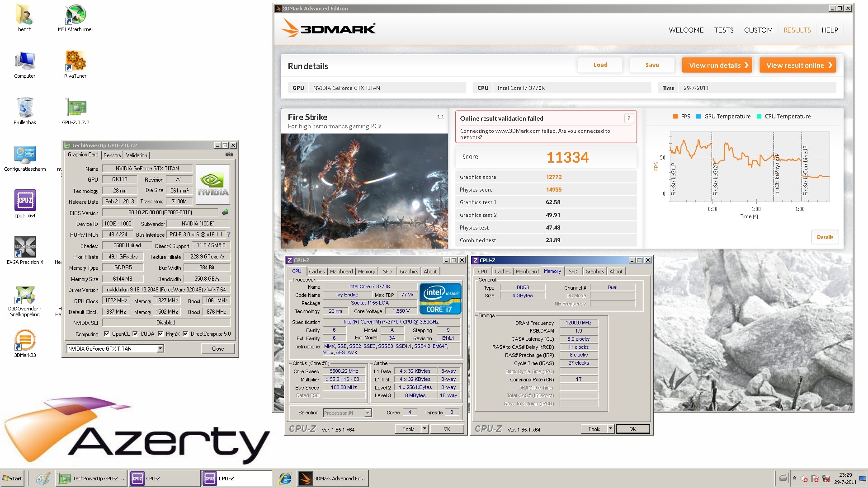This screenshot has width=868, height=488.
Task: Toggle the PhysX checkbox
Action: coord(160,334)
